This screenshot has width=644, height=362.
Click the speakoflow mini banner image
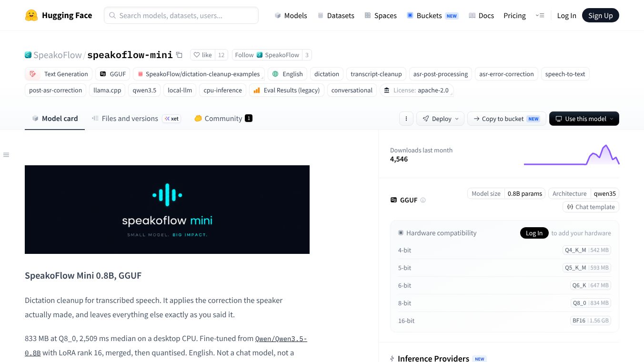point(167,210)
